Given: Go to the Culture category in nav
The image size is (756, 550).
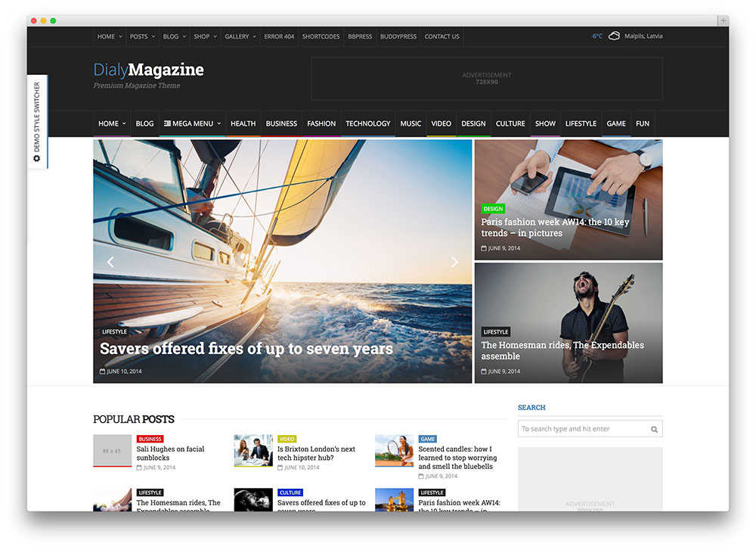Looking at the screenshot, I should (x=510, y=123).
